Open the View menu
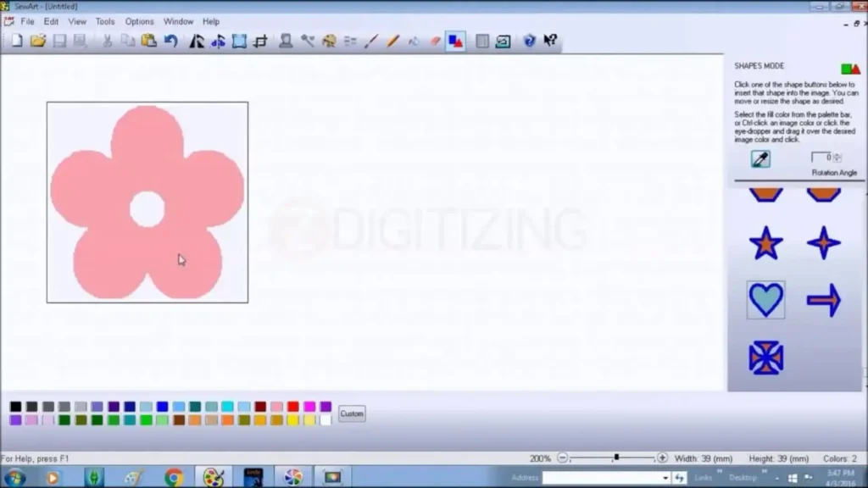This screenshot has width=868, height=488. (77, 21)
